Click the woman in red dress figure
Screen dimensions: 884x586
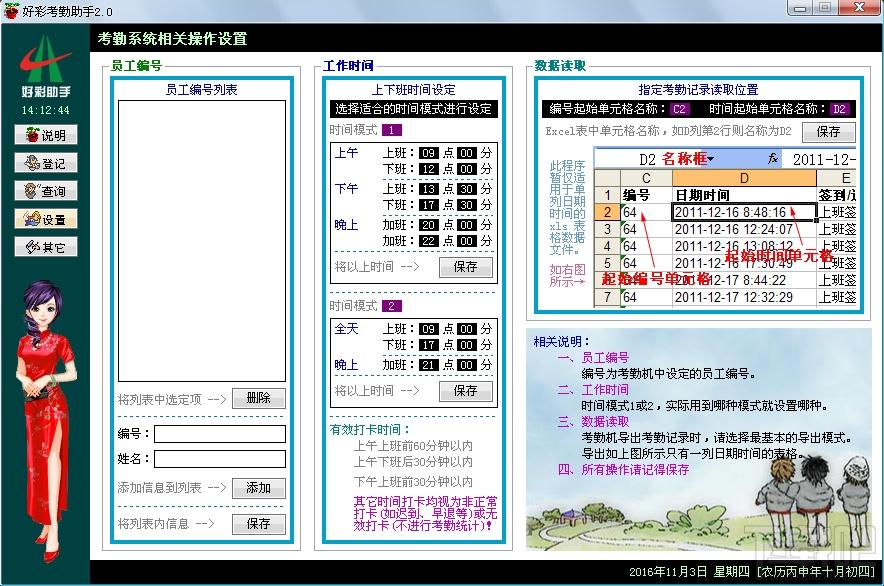45,420
